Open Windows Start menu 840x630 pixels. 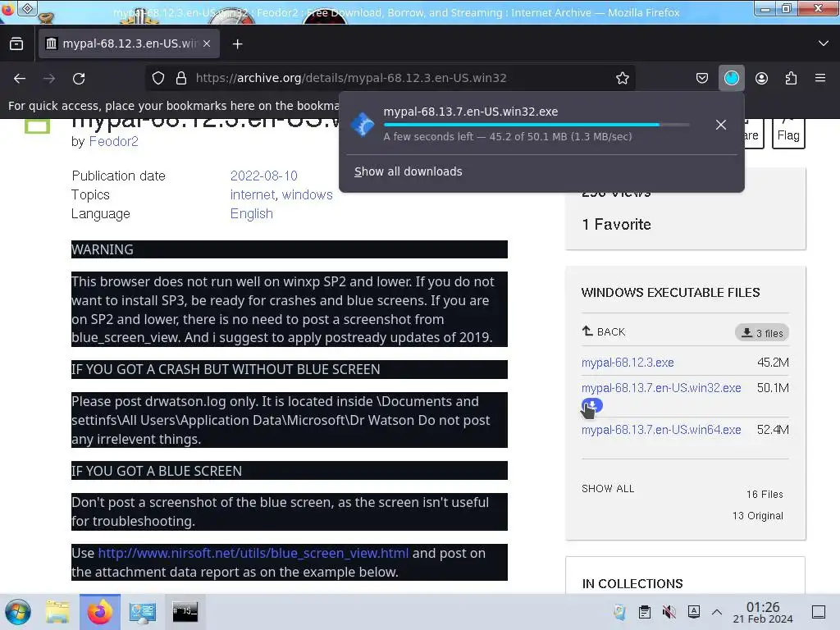pos(18,612)
